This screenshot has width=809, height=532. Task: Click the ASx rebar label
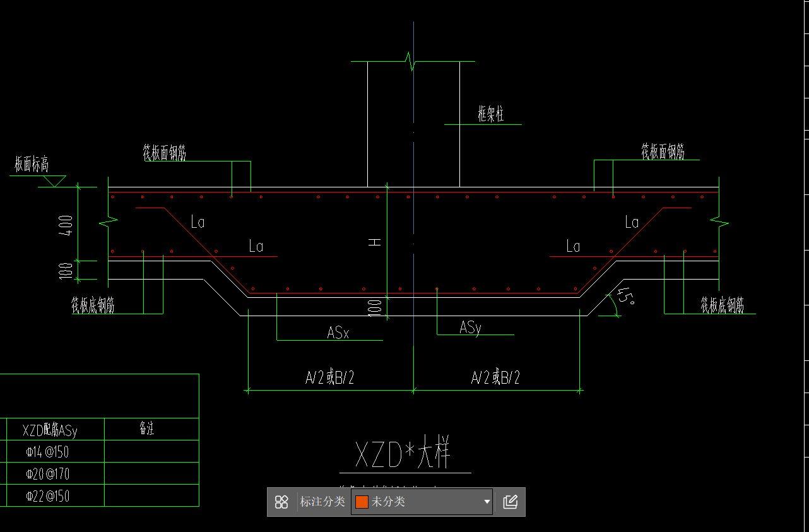tap(338, 333)
